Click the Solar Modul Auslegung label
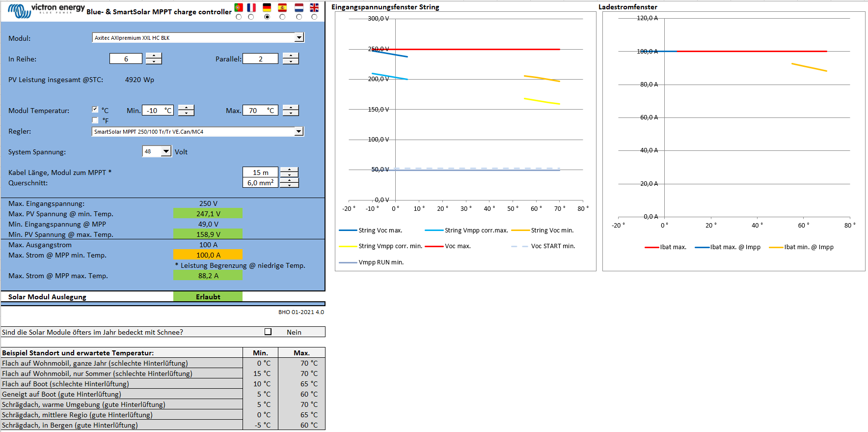868x432 pixels. [47, 296]
